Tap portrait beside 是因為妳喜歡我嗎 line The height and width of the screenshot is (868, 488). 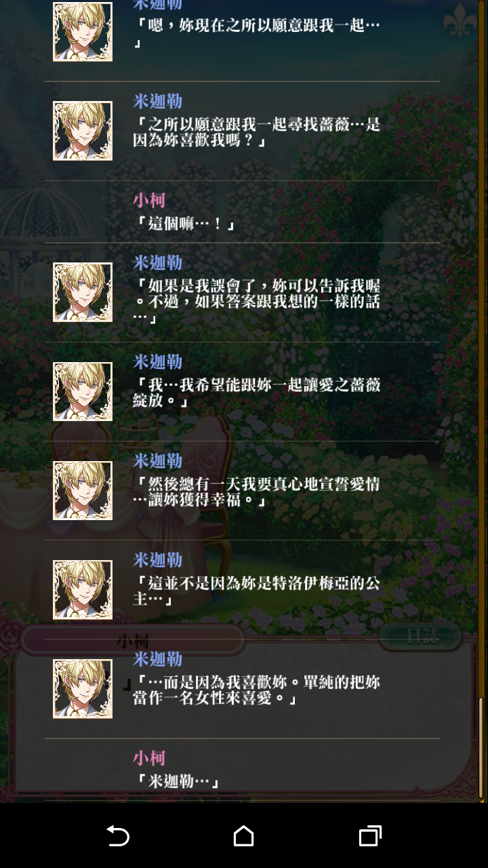pyautogui.click(x=83, y=131)
